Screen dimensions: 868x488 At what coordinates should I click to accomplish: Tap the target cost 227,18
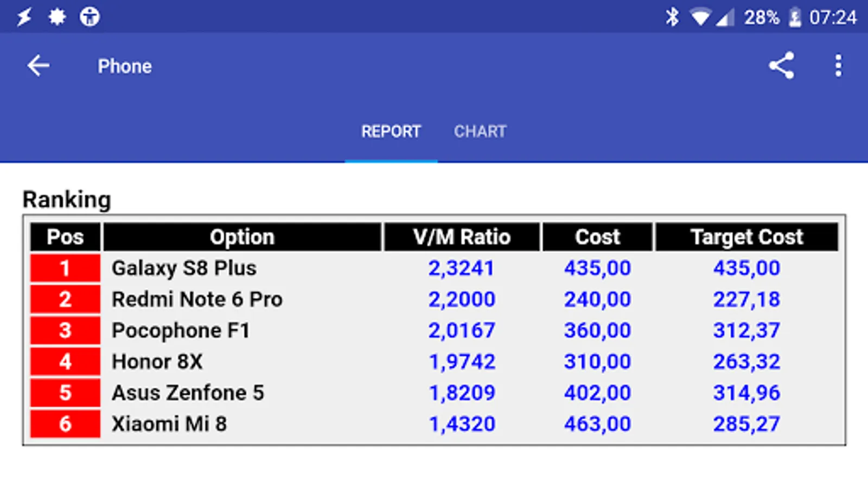pos(746,299)
